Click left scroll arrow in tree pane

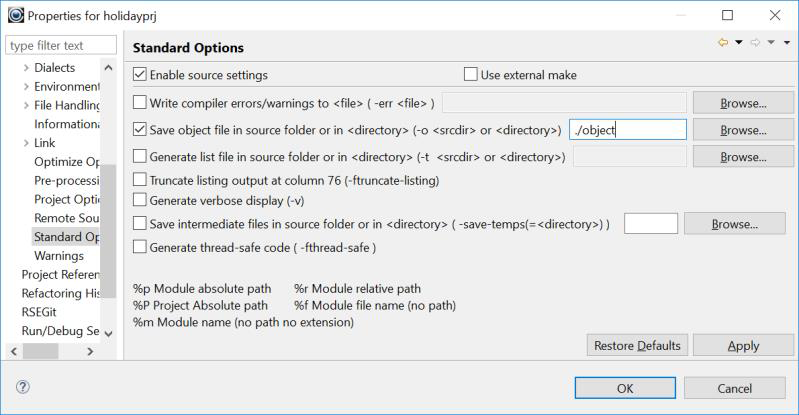point(14,351)
